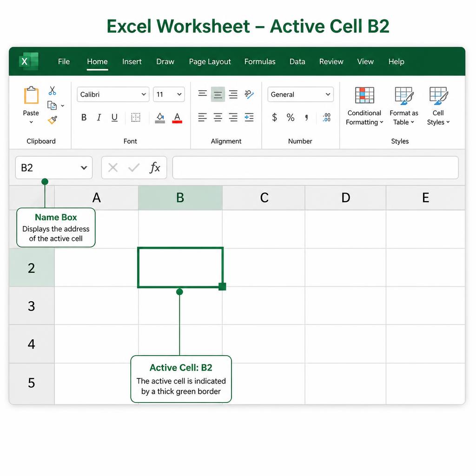Select row 4 header
Viewport: 476px width, 476px height.
(32, 344)
